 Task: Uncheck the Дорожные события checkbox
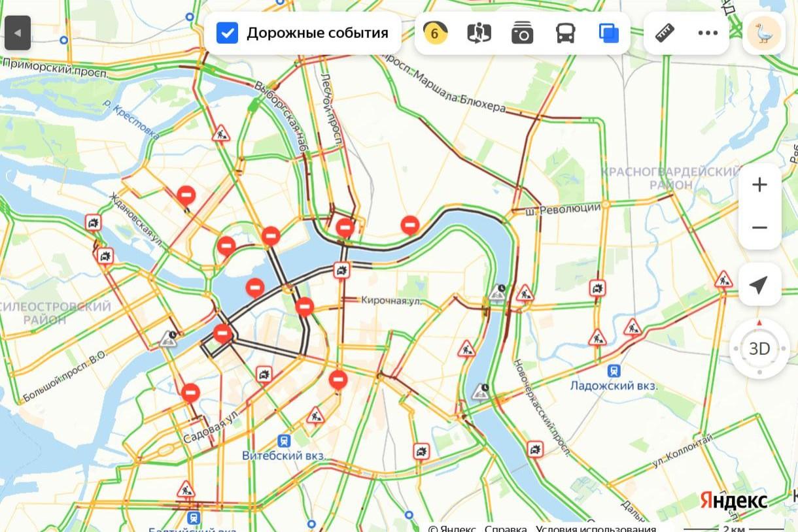click(x=227, y=33)
